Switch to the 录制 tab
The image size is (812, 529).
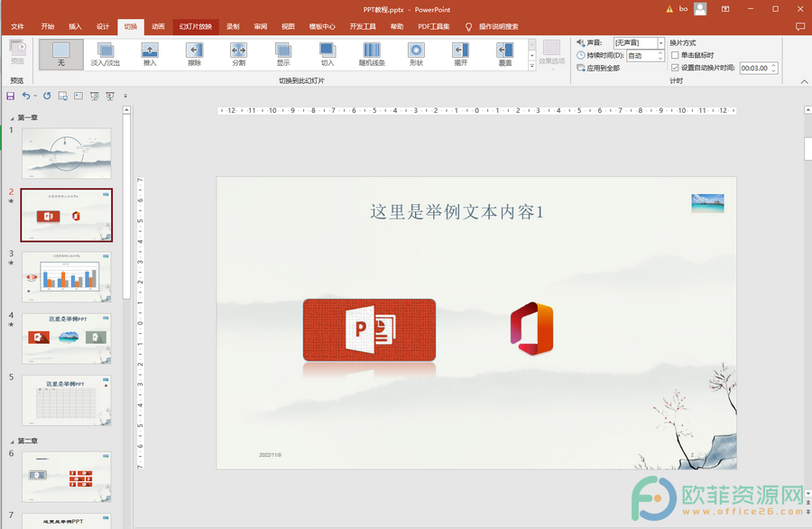(233, 26)
